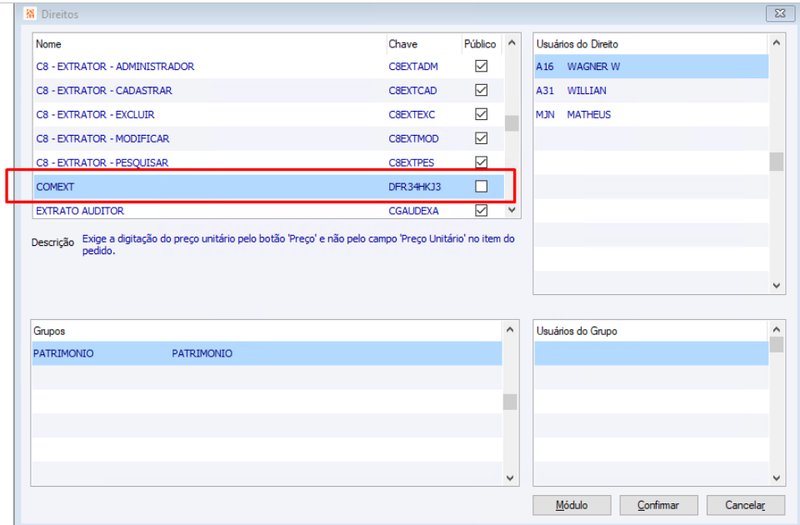
Task: Select the C8 - EXTRATOR - EXCLUIR row
Action: pyautogui.click(x=269, y=114)
